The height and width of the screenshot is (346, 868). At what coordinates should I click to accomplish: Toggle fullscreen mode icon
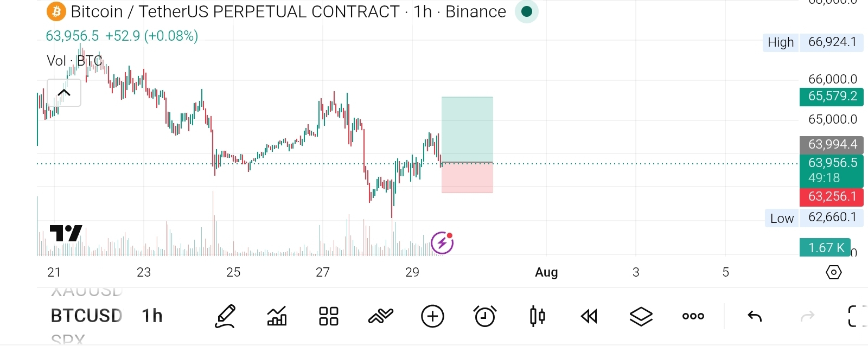857,316
